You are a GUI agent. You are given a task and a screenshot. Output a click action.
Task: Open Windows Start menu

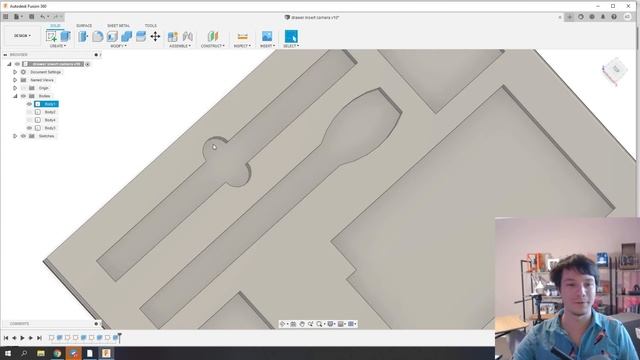8,353
